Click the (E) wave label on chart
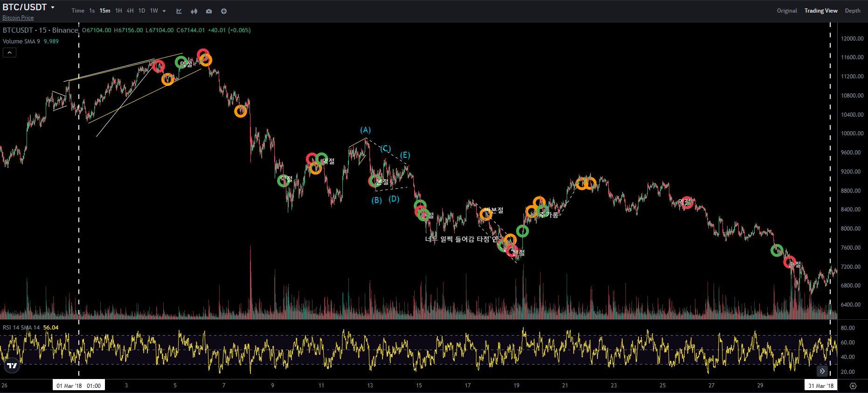The height and width of the screenshot is (393, 868). pos(405,155)
